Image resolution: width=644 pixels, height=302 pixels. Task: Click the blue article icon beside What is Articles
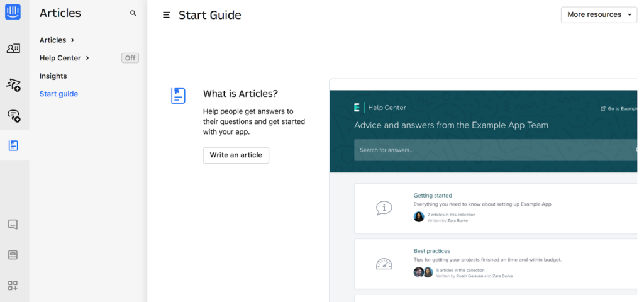pyautogui.click(x=178, y=96)
